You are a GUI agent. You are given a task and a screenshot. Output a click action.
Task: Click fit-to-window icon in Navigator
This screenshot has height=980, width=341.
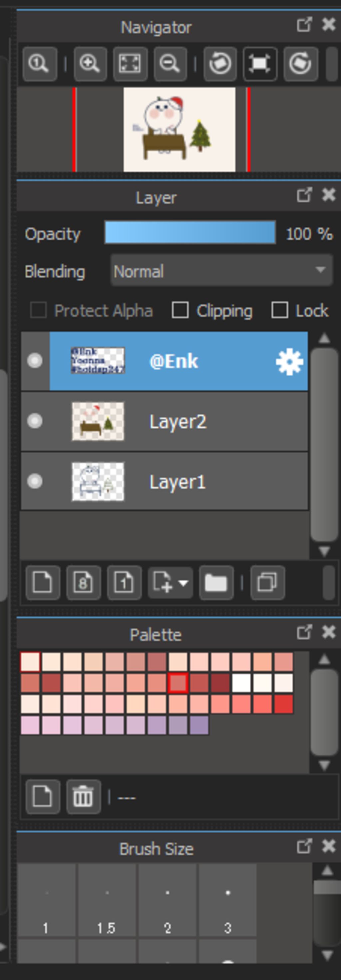click(x=130, y=64)
